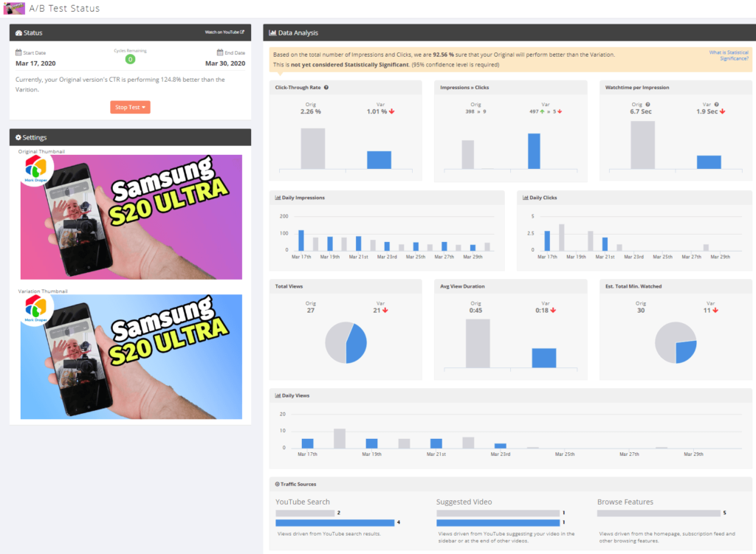Click the Data Analysis chart icon

coord(272,32)
